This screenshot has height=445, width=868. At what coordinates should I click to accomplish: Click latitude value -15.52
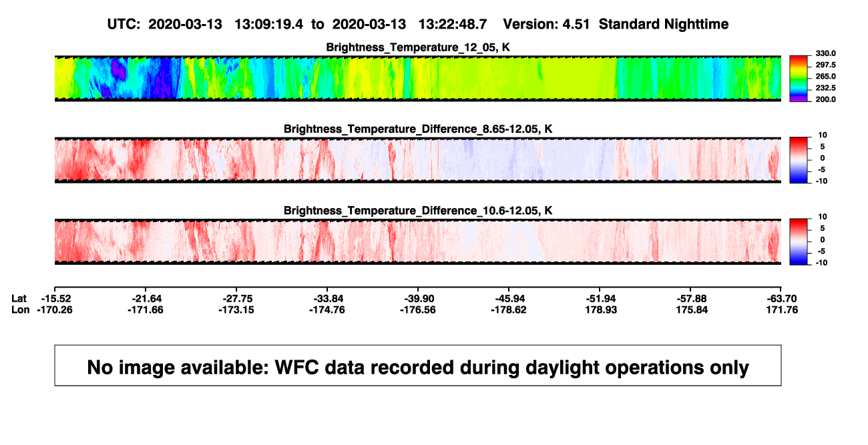coord(55,298)
